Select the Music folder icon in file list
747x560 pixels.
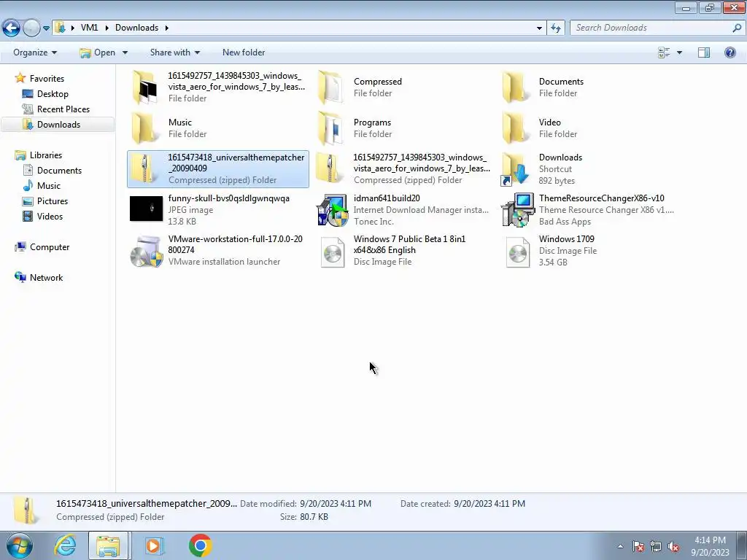pos(145,128)
